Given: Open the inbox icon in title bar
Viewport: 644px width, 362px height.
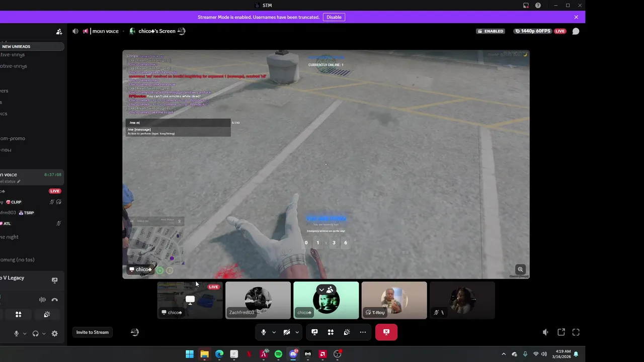Looking at the screenshot, I should 526,6.
